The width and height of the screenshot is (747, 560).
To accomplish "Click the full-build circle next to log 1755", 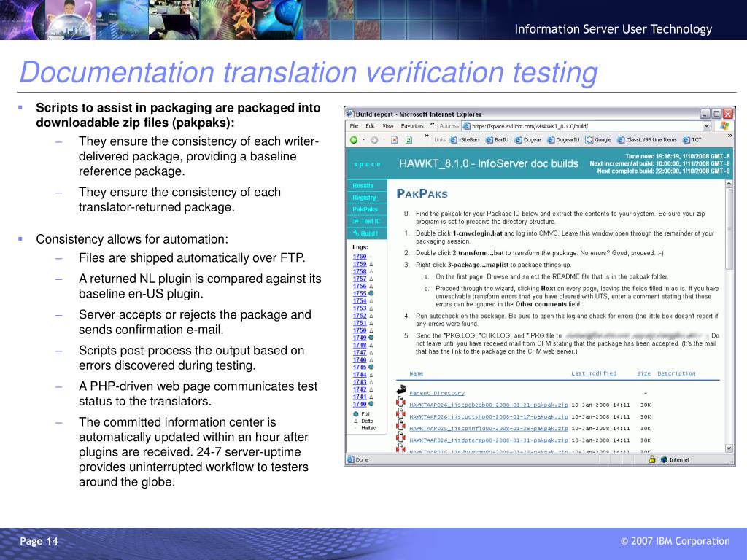I will [x=371, y=293].
